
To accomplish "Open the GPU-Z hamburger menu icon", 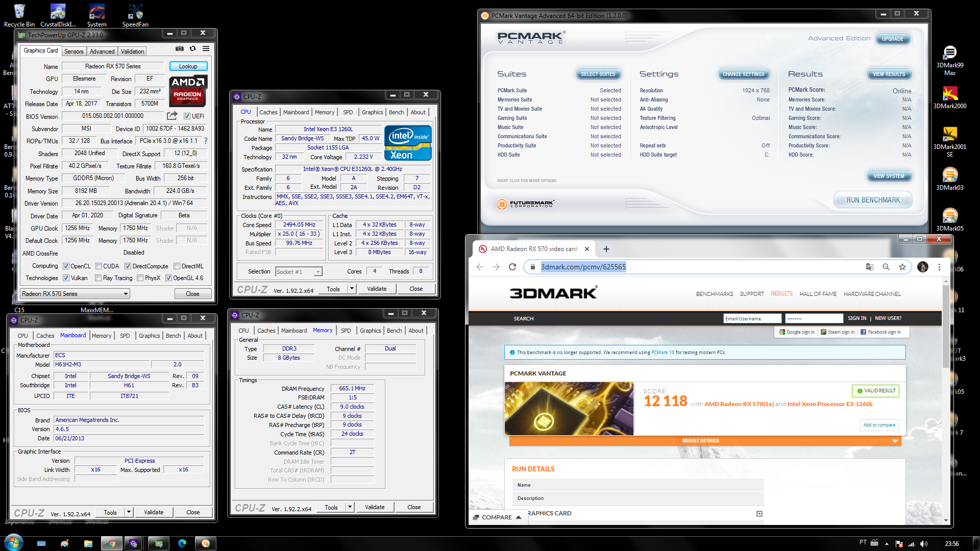I will click(206, 49).
